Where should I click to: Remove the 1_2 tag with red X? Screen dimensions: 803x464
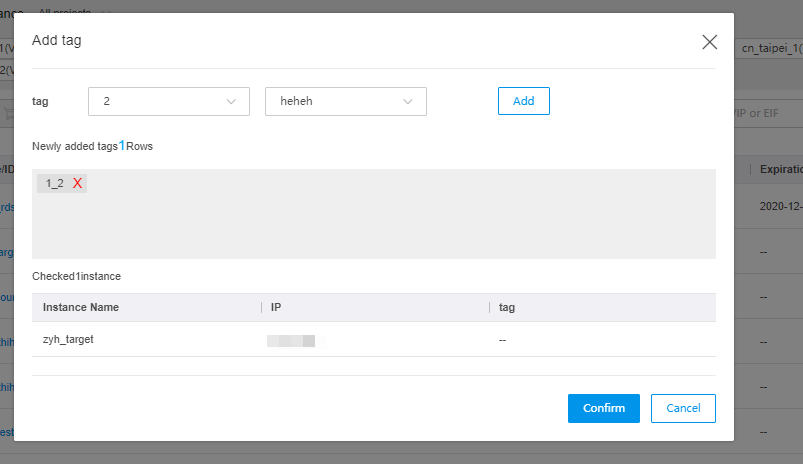tap(77, 183)
